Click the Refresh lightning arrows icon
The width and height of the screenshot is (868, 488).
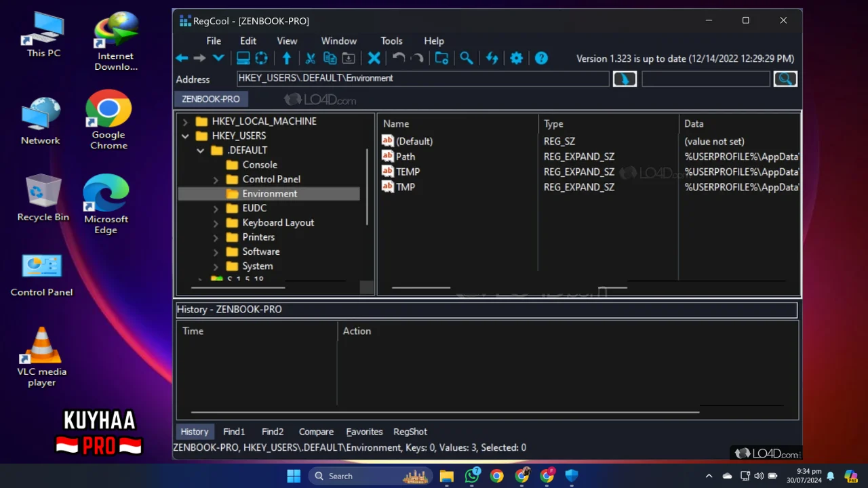[x=492, y=58]
